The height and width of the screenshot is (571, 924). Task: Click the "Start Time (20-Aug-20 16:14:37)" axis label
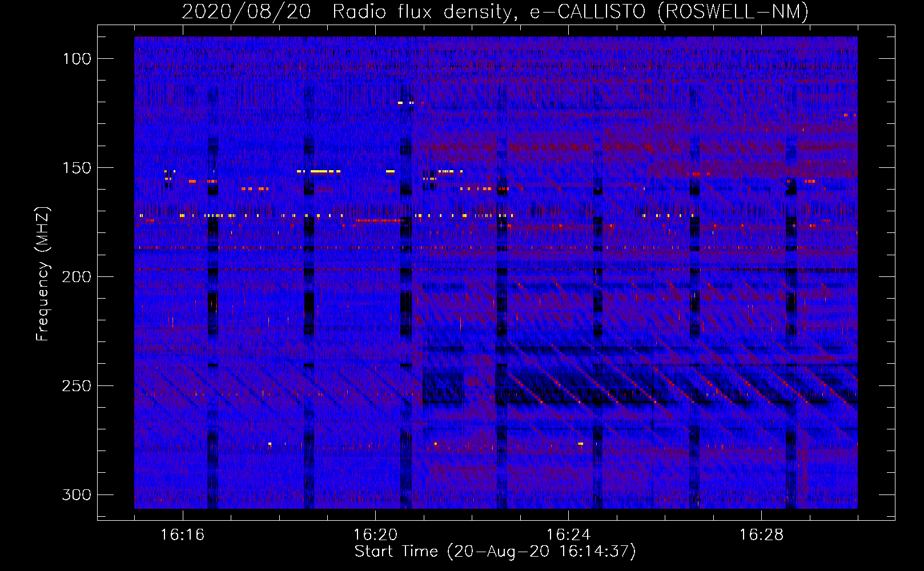point(495,552)
